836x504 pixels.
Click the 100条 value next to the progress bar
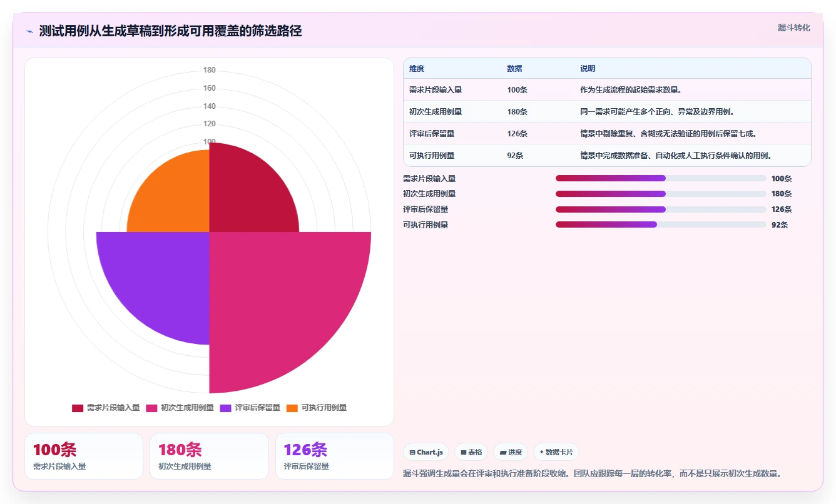coord(782,179)
